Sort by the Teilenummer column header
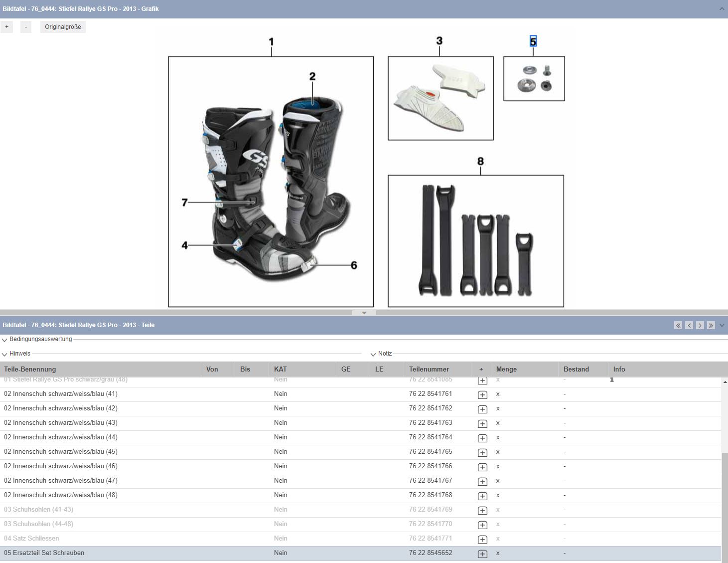Screen dimensions: 728x563 coord(437,370)
